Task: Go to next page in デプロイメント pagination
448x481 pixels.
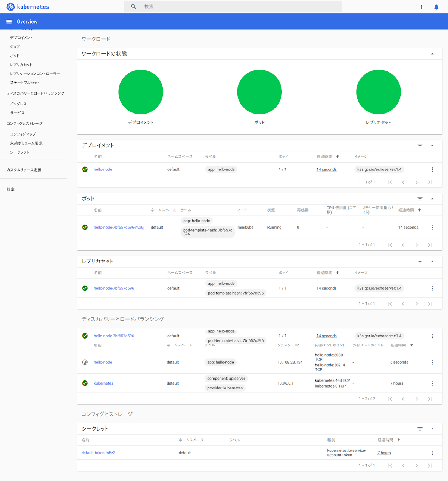Action: (x=417, y=182)
